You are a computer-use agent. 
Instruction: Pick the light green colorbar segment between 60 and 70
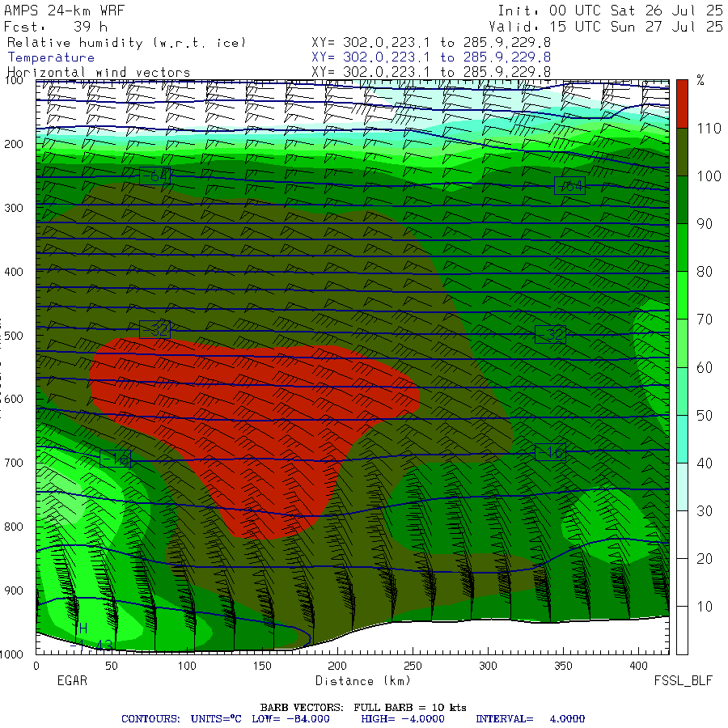point(682,343)
